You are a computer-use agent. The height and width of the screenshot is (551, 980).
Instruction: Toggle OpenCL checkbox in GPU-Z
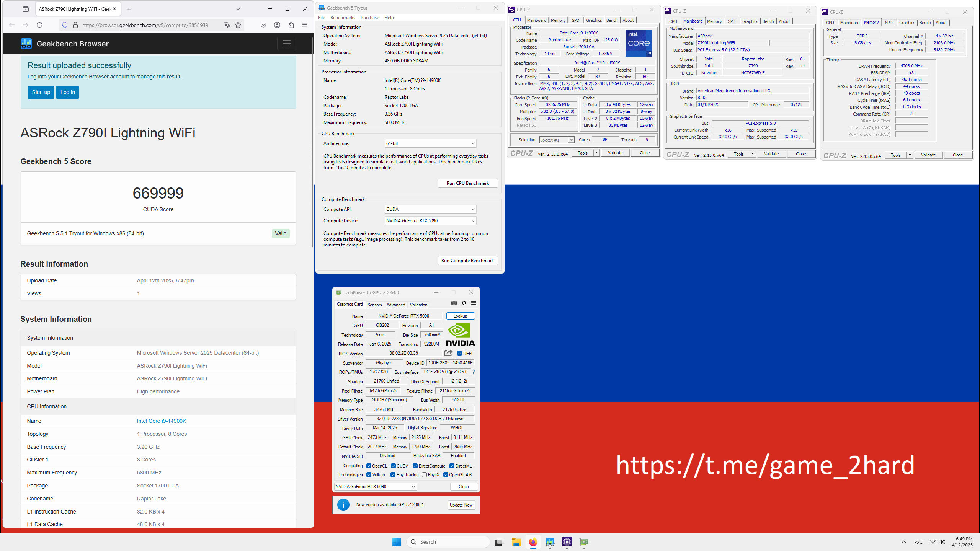click(x=369, y=466)
